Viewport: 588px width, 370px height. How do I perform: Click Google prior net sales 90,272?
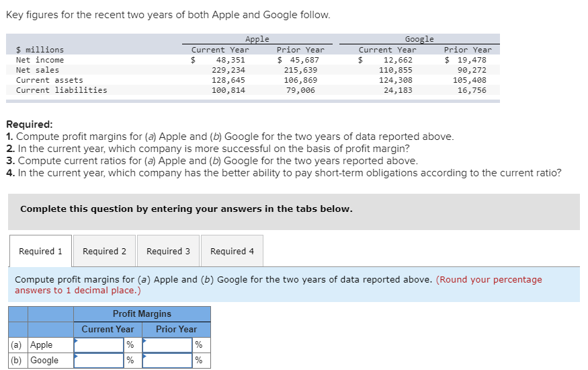pos(472,70)
